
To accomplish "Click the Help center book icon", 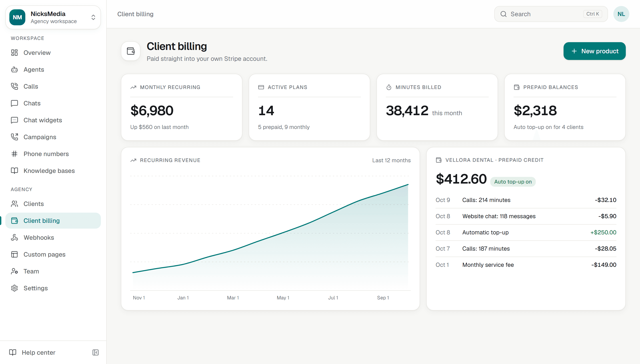I will click(x=12, y=352).
